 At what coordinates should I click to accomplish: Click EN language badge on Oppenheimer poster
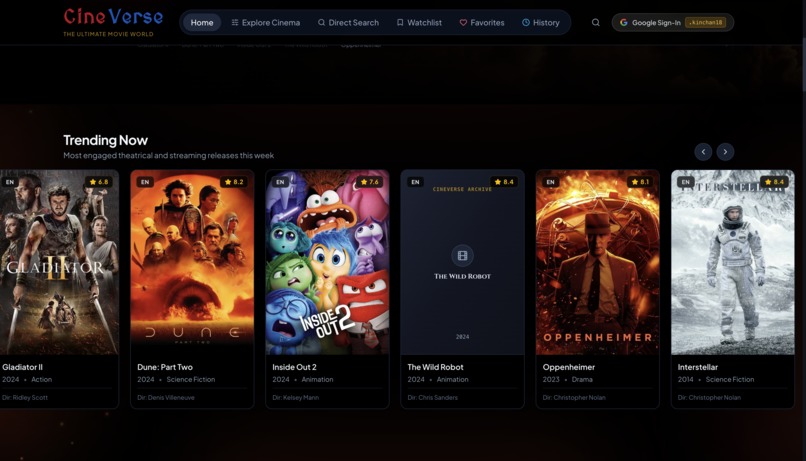pyautogui.click(x=551, y=182)
